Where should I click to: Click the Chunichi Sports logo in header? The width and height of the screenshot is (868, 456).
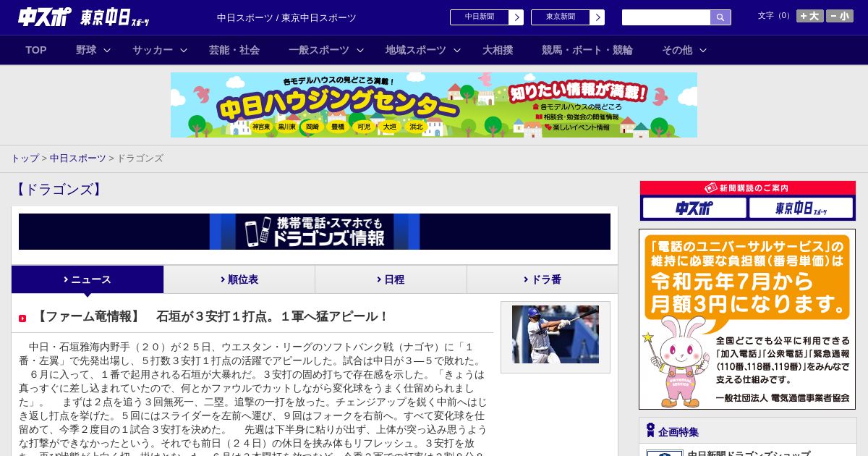45,17
